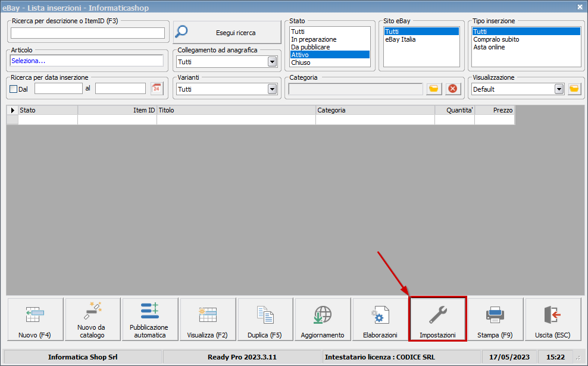Click Informatica Shop Srl status panel
The height and width of the screenshot is (366, 588).
click(83, 357)
